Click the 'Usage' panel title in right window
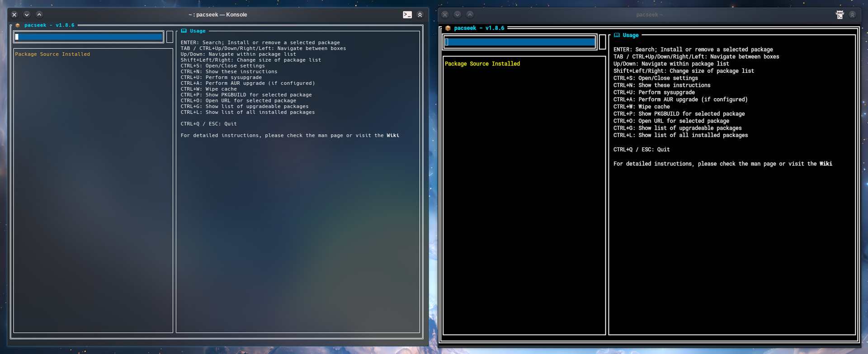Viewport: 868px width, 354px height. click(631, 35)
